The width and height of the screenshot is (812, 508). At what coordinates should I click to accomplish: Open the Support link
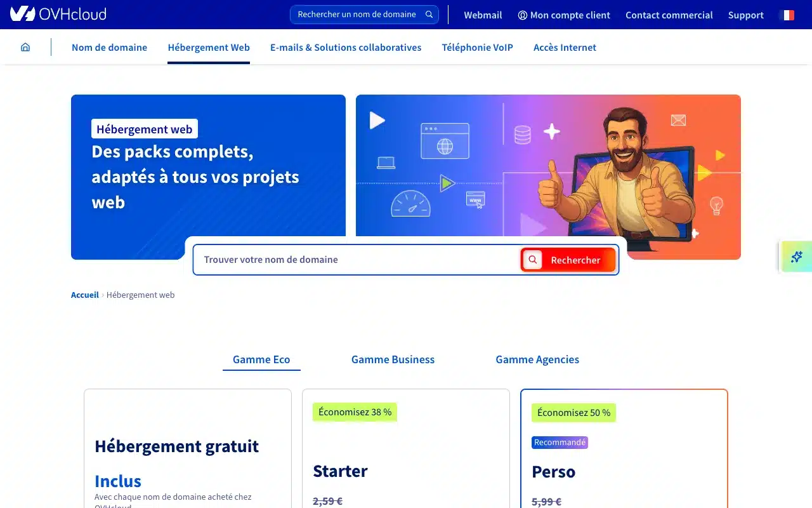746,15
